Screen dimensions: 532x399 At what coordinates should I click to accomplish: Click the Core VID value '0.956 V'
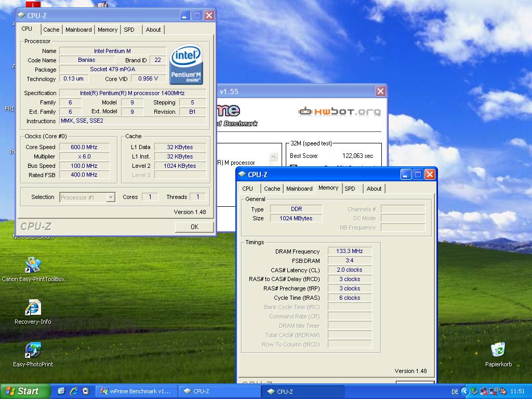pyautogui.click(x=148, y=79)
